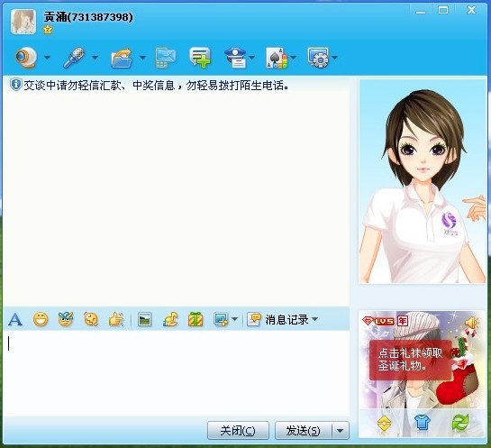Click the 关闭(C) close button

pyautogui.click(x=238, y=431)
